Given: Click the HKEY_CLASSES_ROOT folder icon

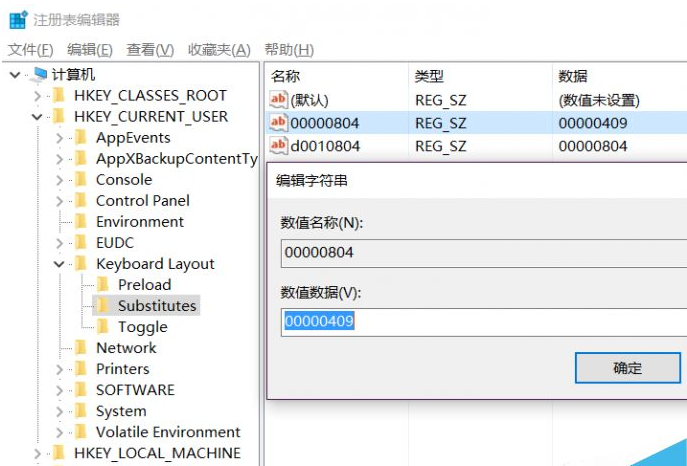Looking at the screenshot, I should (x=60, y=96).
